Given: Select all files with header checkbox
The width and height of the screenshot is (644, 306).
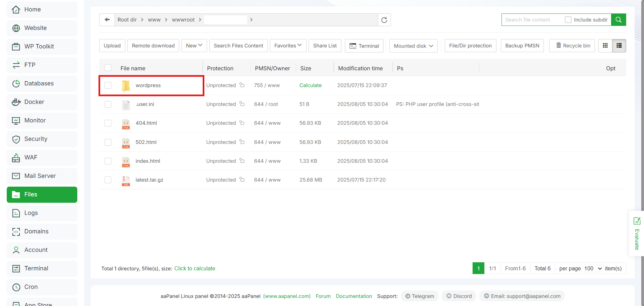Looking at the screenshot, I should pos(108,68).
